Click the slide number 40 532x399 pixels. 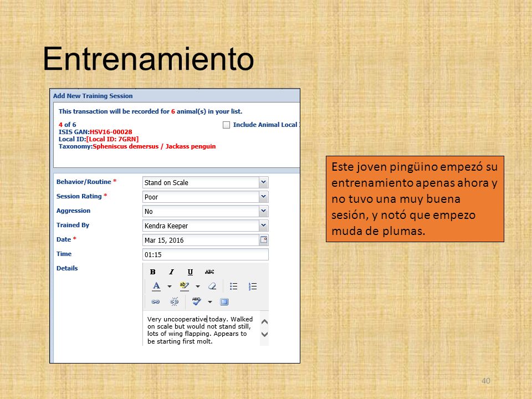point(486,381)
